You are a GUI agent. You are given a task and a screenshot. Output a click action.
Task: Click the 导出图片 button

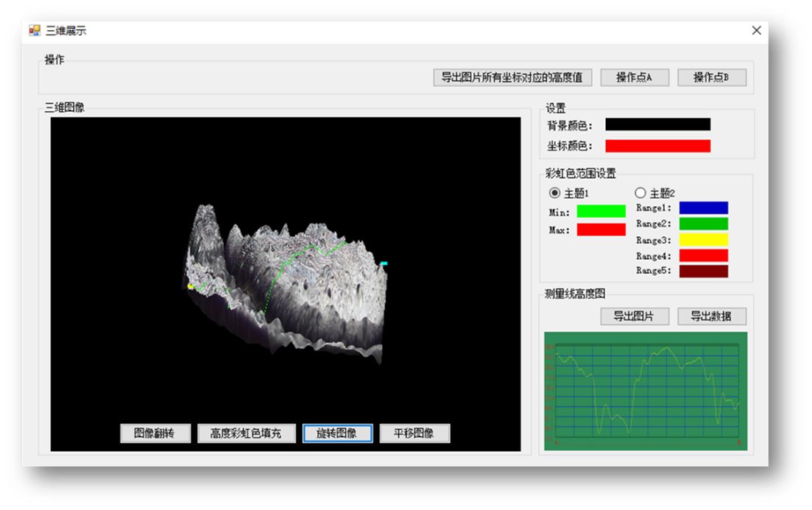(635, 316)
